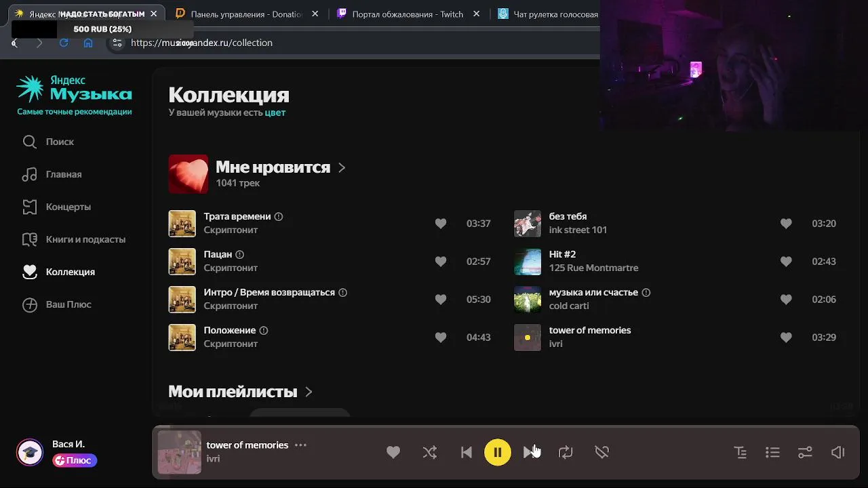Skip to previous track
868x488 pixels.
coord(467,452)
